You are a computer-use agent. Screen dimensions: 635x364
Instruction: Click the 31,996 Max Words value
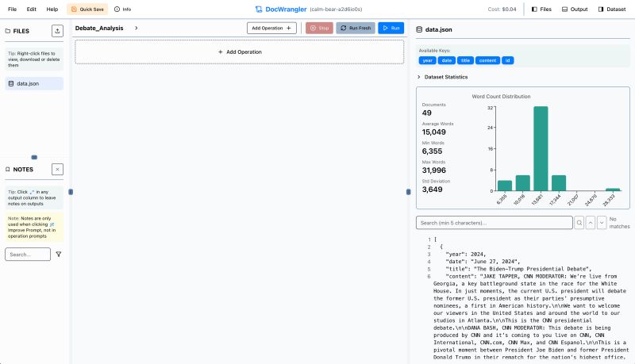pyautogui.click(x=433, y=171)
